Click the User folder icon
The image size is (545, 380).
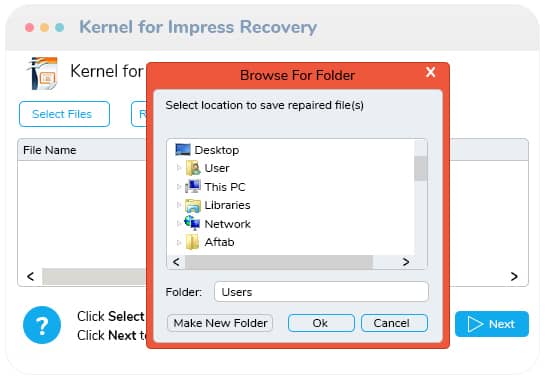193,168
